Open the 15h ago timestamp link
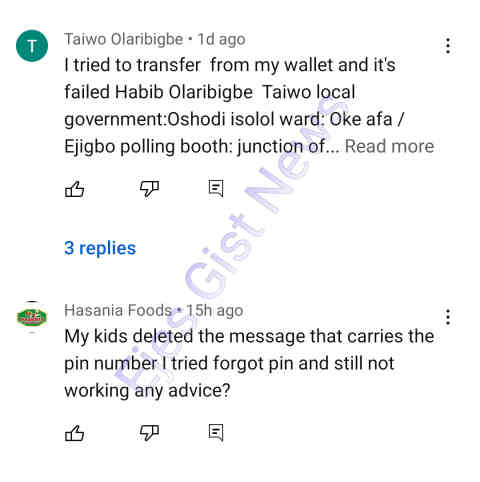The image size is (480, 482). pyautogui.click(x=215, y=311)
